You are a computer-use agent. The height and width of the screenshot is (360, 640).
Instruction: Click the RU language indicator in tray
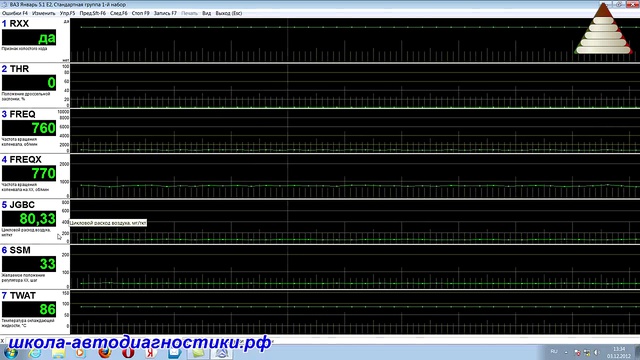554,351
